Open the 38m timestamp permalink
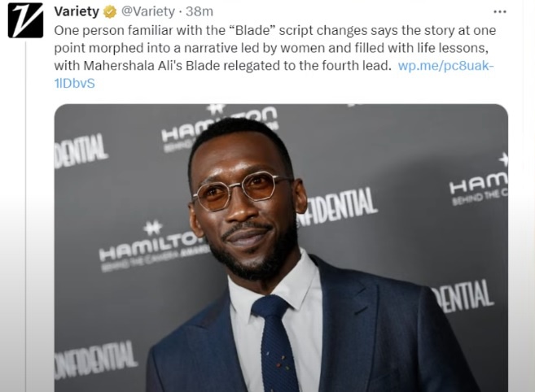Viewport: 535px width, 392px height. [200, 11]
